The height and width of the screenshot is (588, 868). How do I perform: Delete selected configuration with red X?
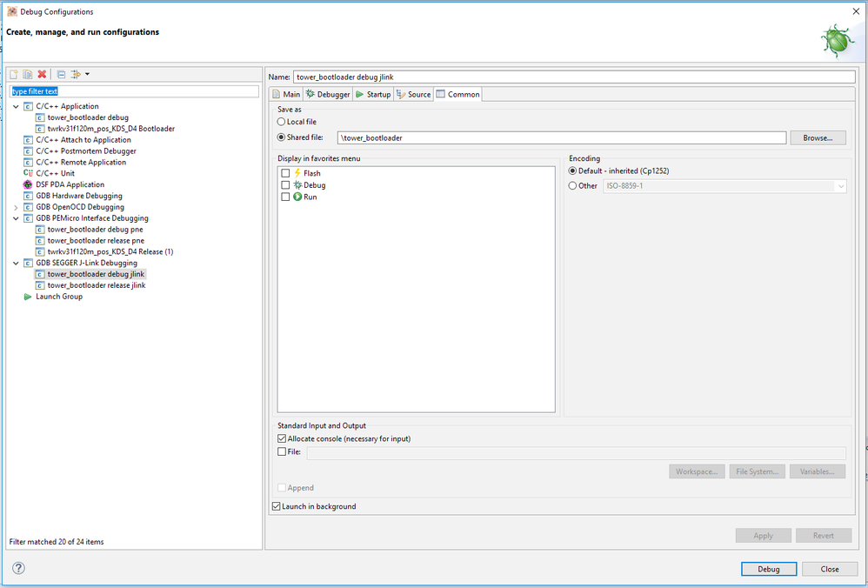42,74
